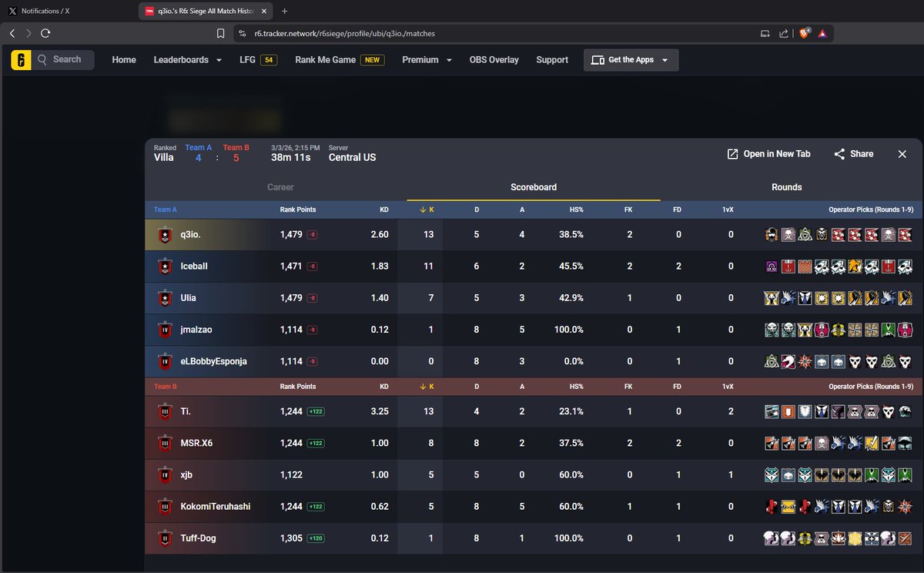The image size is (924, 573).
Task: Close the match details panel
Action: coord(902,154)
